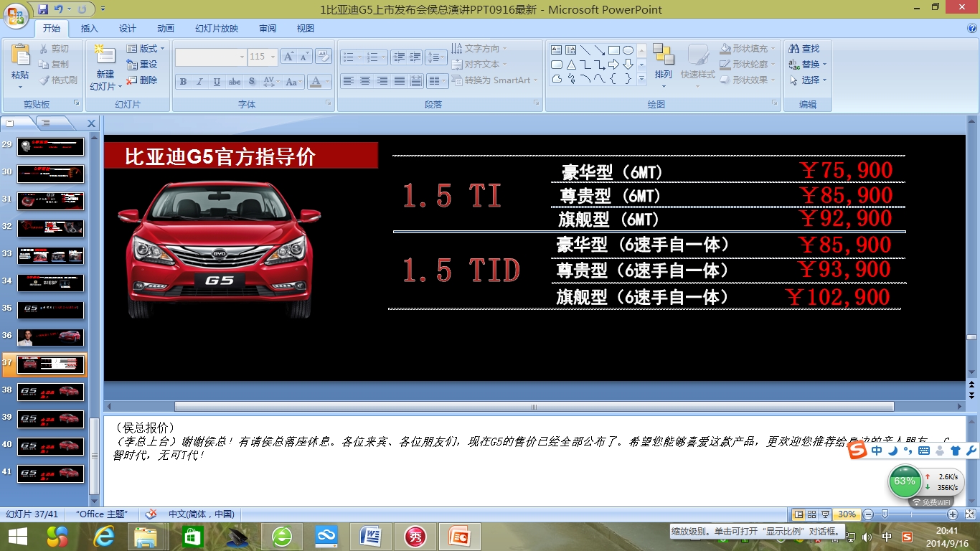Decrease font size with the small A button
The height and width of the screenshot is (551, 980).
click(x=304, y=57)
